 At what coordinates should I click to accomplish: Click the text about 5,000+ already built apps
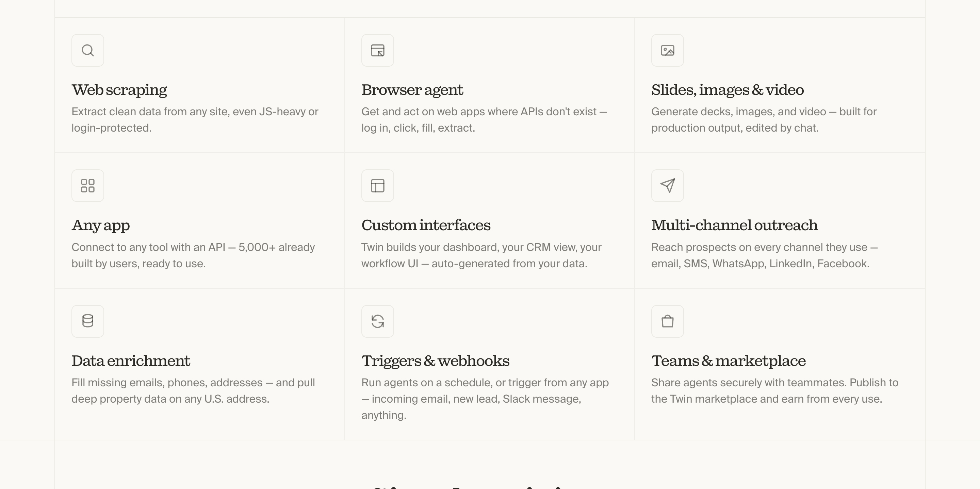coord(193,255)
